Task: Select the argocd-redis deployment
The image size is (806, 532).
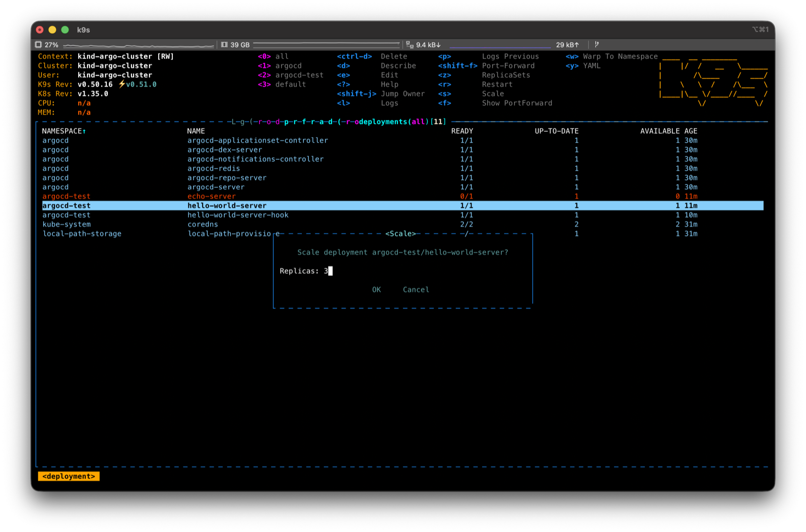Action: [402, 168]
